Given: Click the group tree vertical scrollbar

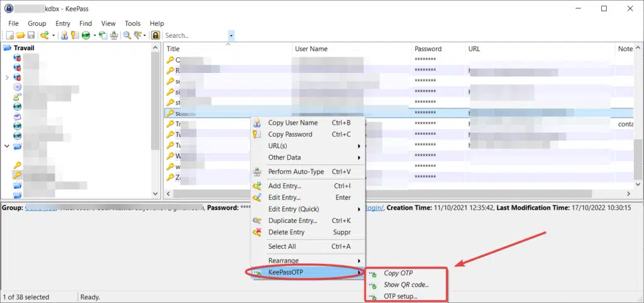Looking at the screenshot, I should [155, 101].
